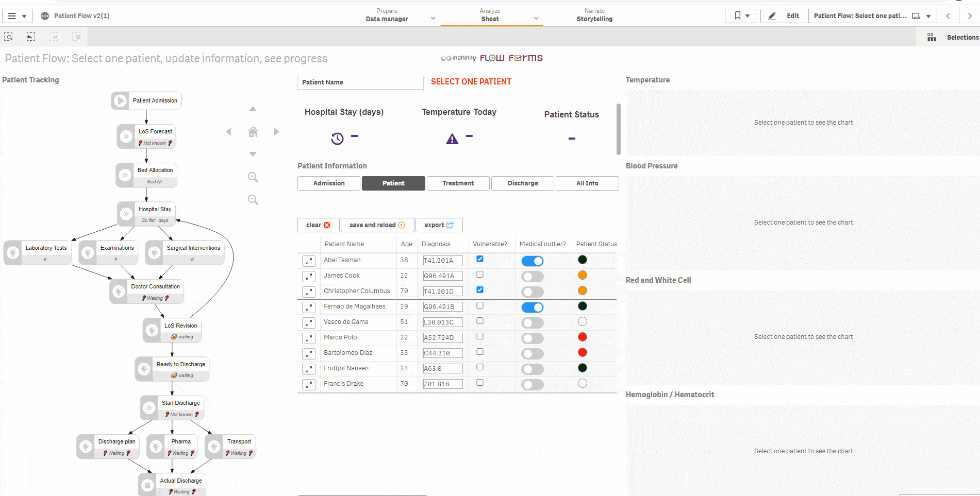Check Vulnerable for Francis Drake
Viewport: 980px width, 496px height.
pos(480,383)
